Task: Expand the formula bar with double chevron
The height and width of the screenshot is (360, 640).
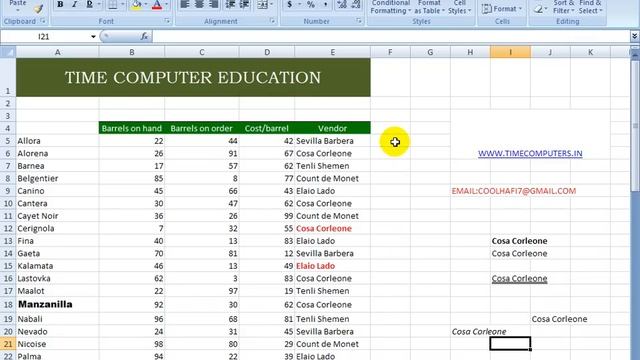Action: click(634, 36)
